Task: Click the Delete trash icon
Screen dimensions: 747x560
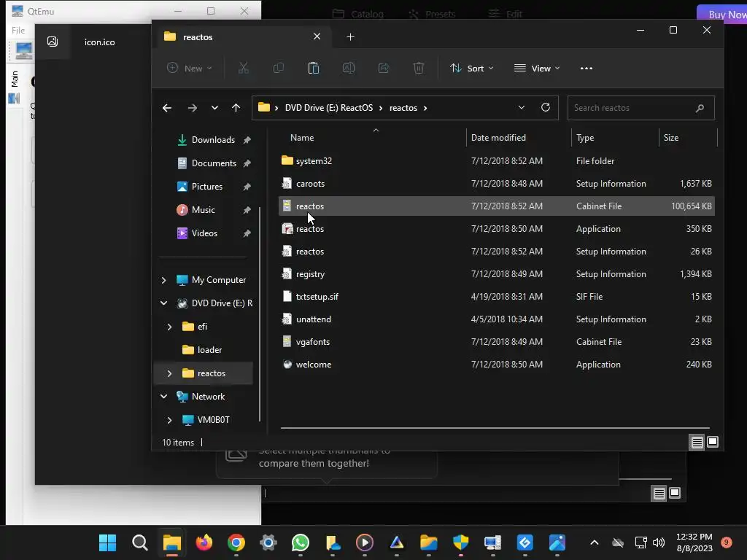Action: tap(418, 68)
